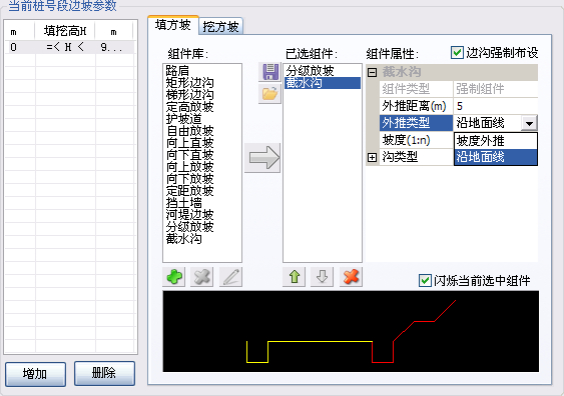Screen dimensions: 564x396
Task: Select the 填方坡 tab
Action: point(173,25)
